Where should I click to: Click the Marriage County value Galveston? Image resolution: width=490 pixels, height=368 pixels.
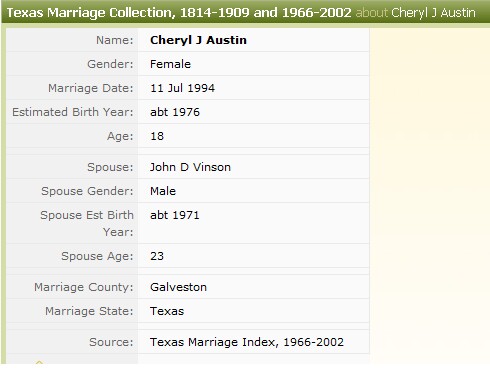point(178,287)
